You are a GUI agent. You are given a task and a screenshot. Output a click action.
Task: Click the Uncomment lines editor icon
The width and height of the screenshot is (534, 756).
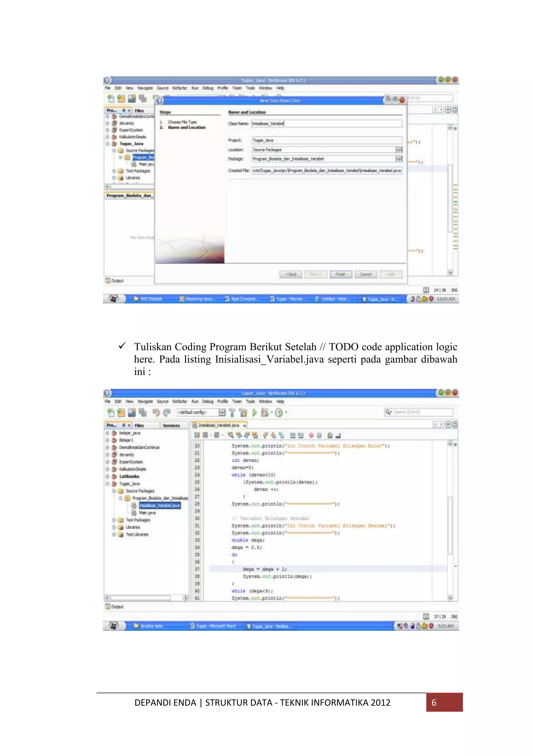tap(338, 435)
